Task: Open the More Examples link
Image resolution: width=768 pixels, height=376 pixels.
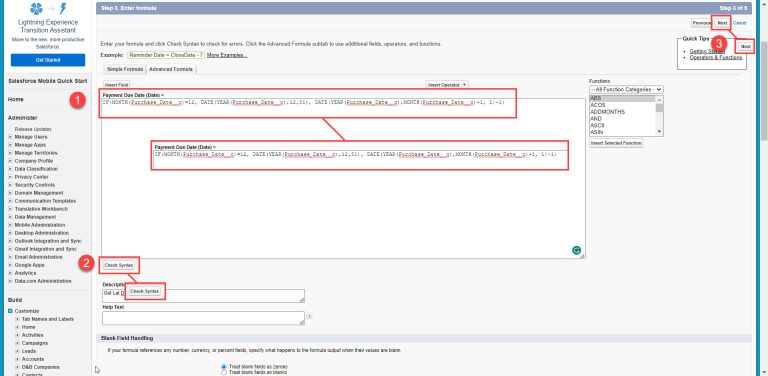Action: coord(227,55)
